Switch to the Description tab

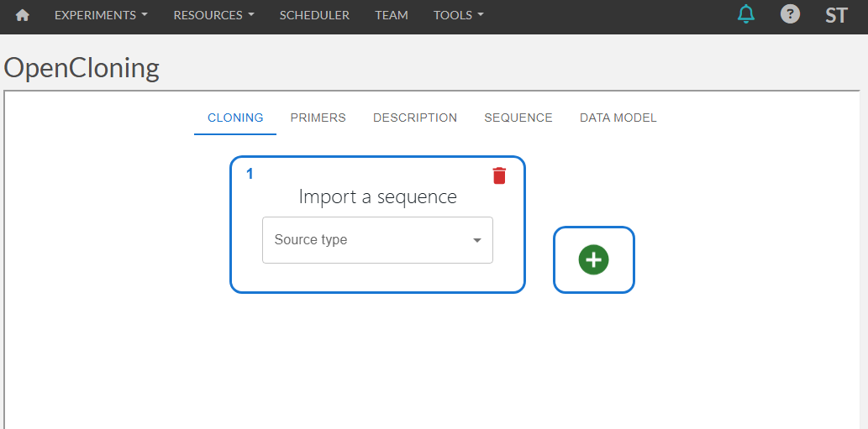pyautogui.click(x=415, y=118)
